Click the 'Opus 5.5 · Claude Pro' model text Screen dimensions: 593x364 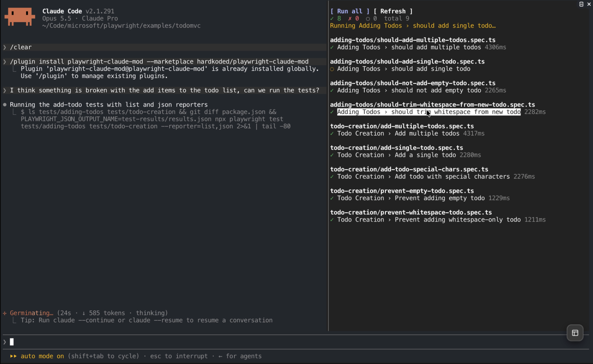(80, 18)
